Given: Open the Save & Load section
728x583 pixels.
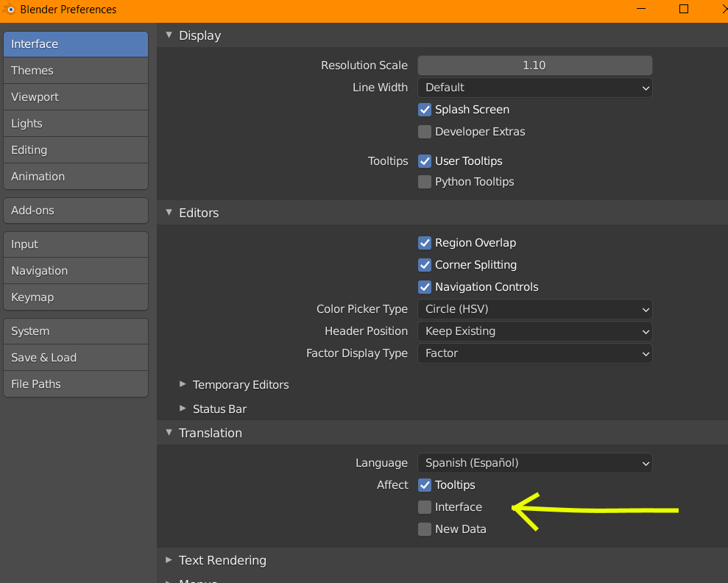Looking at the screenshot, I should coord(76,358).
